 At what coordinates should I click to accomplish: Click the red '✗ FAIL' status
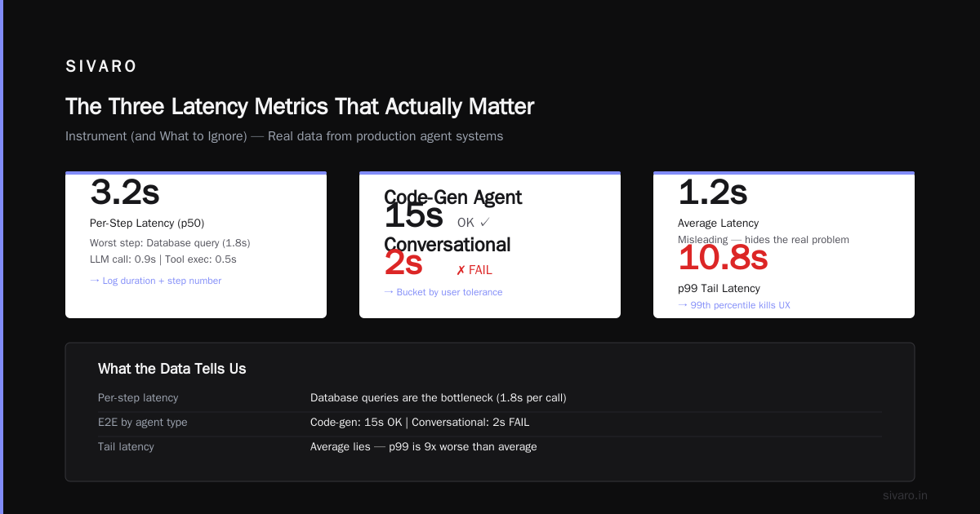click(474, 270)
